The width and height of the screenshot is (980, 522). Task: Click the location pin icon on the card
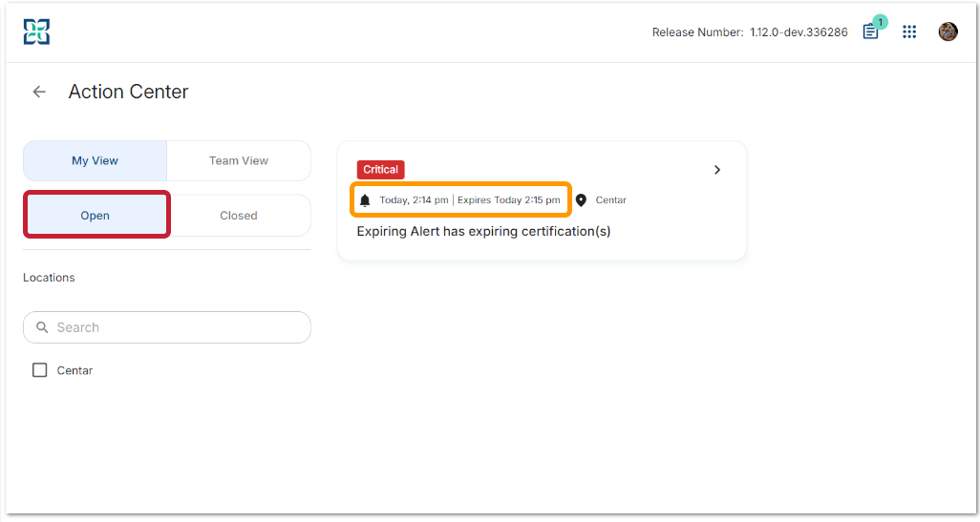point(581,200)
